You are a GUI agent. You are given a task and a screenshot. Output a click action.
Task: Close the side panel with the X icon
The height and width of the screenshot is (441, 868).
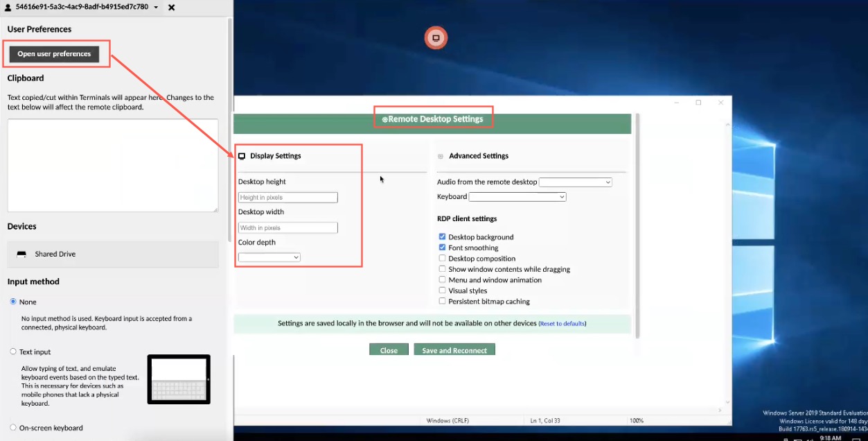point(172,8)
